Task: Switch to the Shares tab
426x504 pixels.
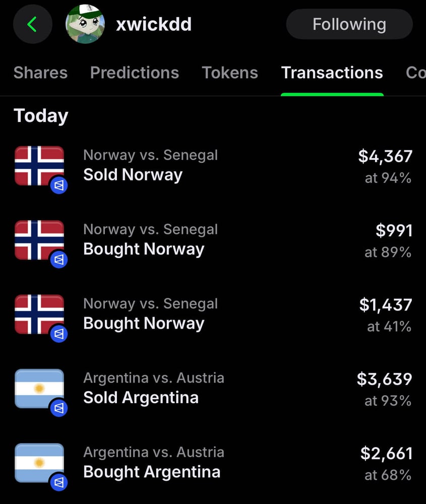Action: pos(40,73)
